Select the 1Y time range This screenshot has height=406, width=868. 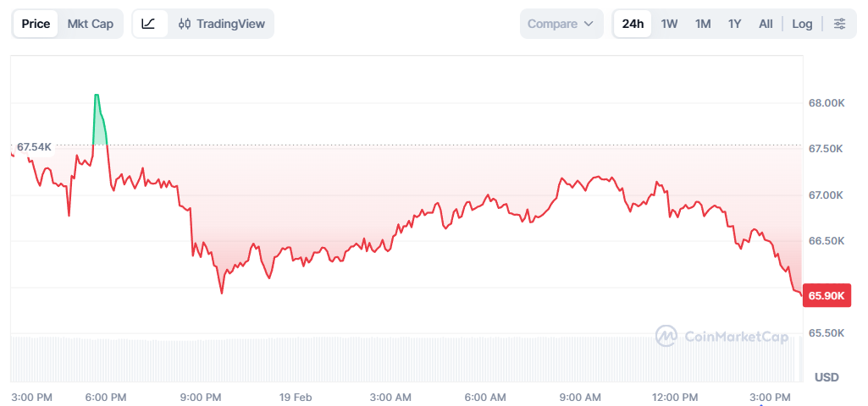734,24
